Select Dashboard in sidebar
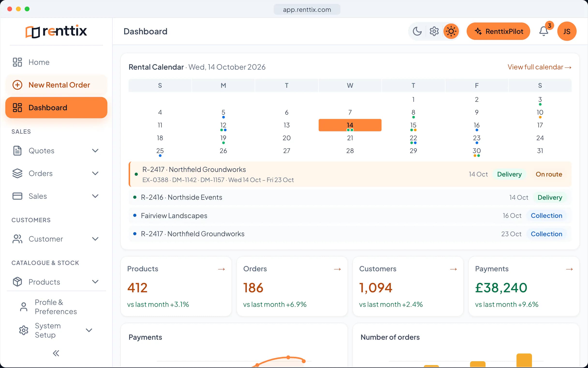 tap(56, 107)
